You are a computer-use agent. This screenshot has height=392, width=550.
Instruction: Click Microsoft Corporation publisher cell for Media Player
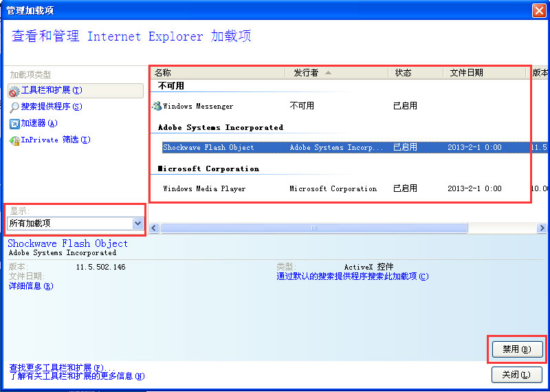[333, 188]
